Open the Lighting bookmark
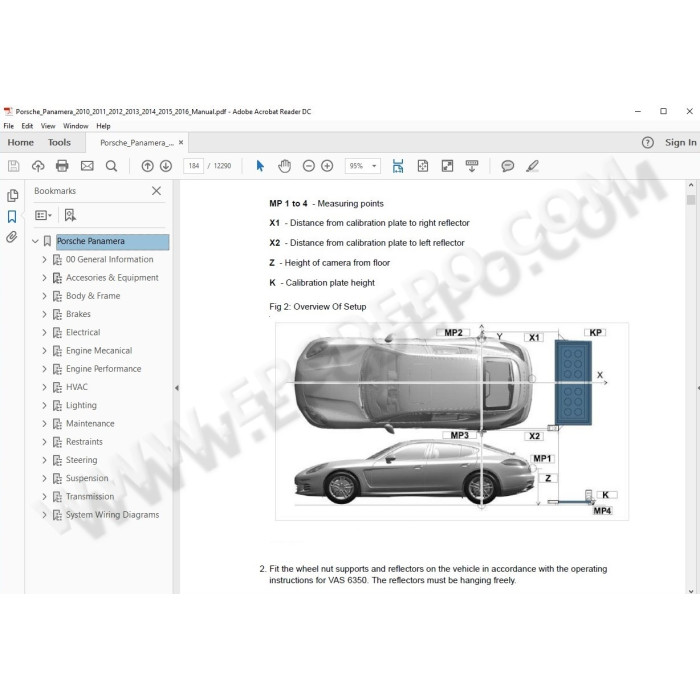 click(81, 405)
